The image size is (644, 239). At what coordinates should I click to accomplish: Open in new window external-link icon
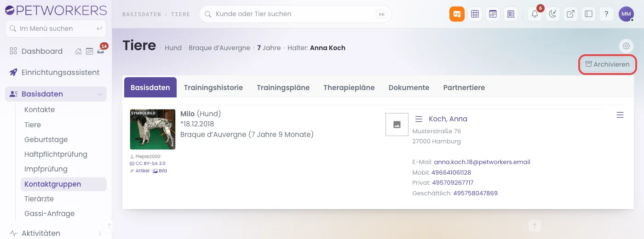tap(570, 14)
